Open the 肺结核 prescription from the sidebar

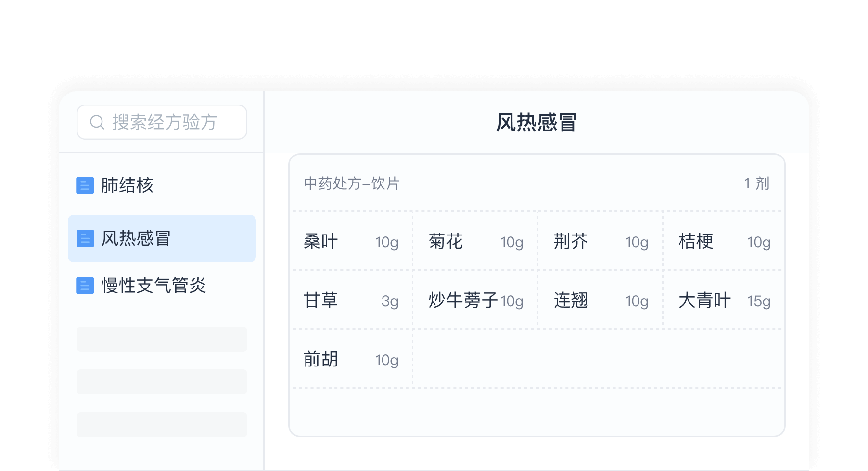[128, 186]
